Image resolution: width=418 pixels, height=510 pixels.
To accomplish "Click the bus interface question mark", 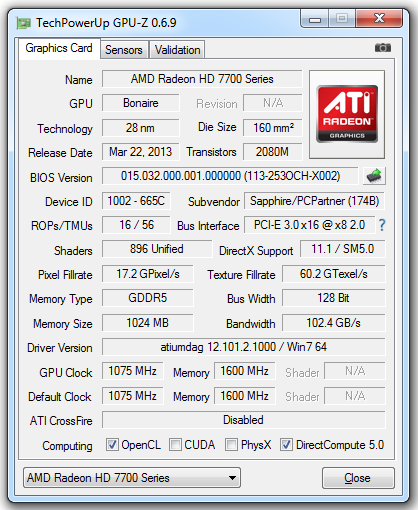I will 382,225.
